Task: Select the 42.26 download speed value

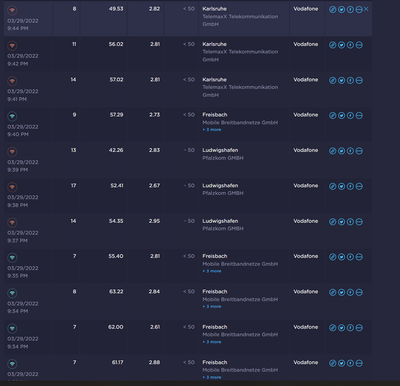Action: (116, 150)
